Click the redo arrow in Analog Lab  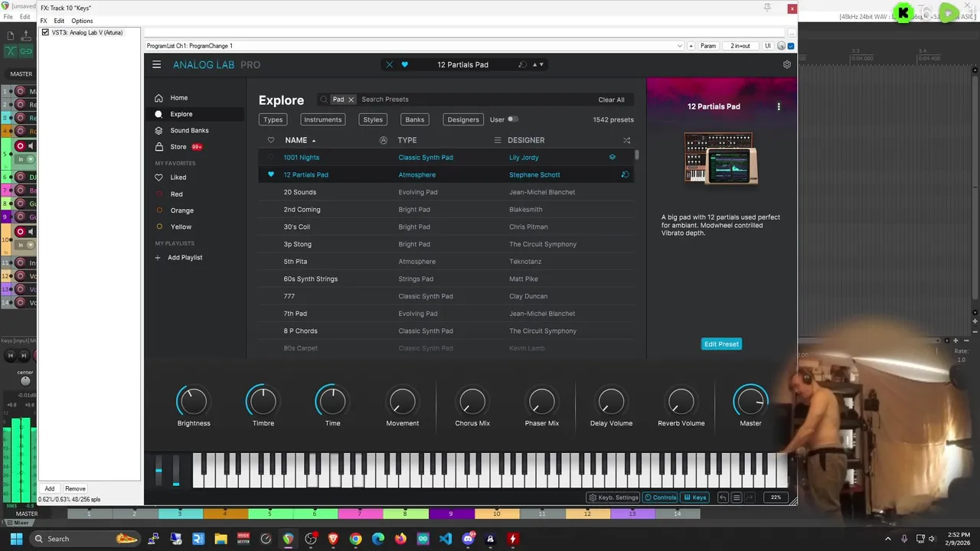751,497
